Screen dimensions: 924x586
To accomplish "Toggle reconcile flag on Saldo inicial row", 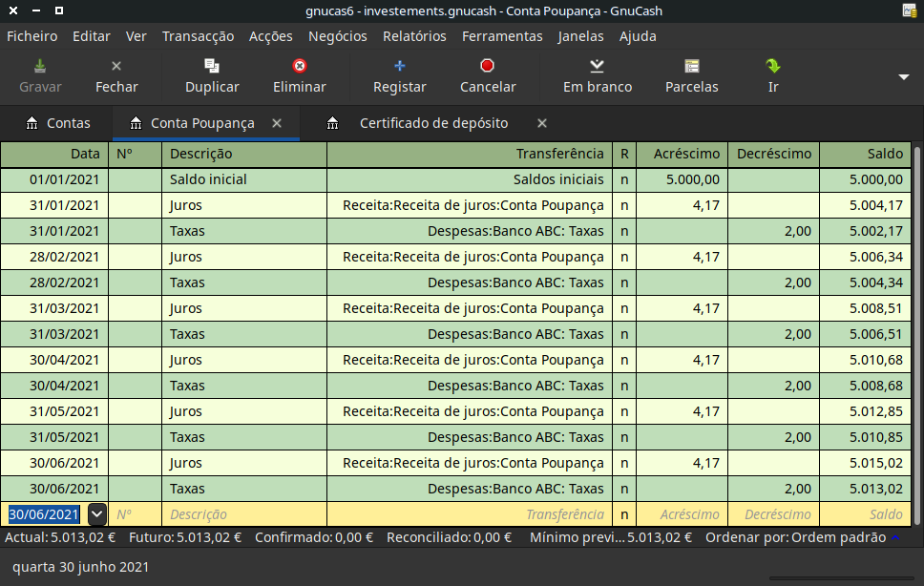I will tap(624, 179).
